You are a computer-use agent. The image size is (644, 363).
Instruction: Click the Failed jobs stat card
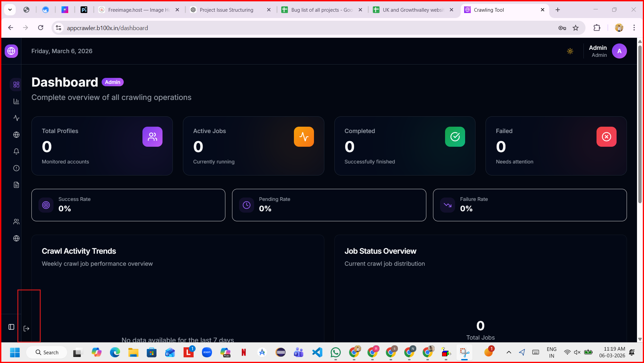556,146
